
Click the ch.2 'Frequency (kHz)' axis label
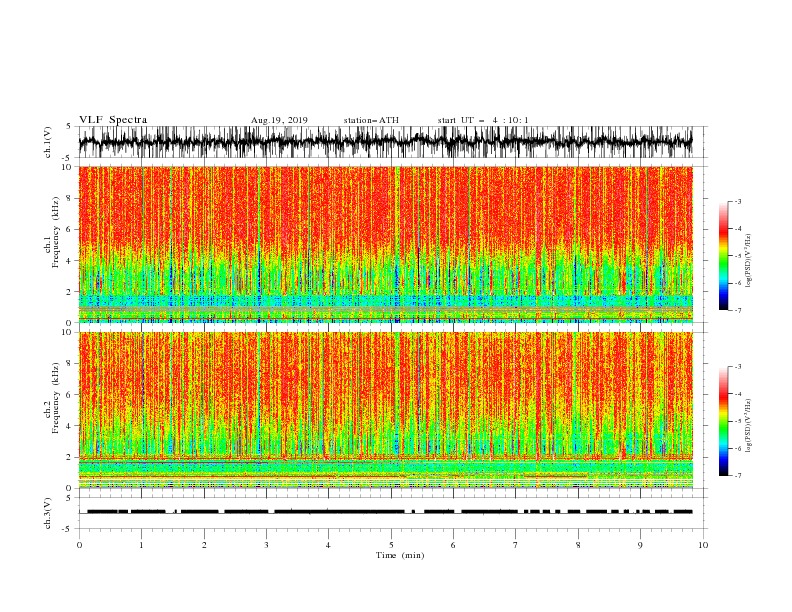click(58, 398)
